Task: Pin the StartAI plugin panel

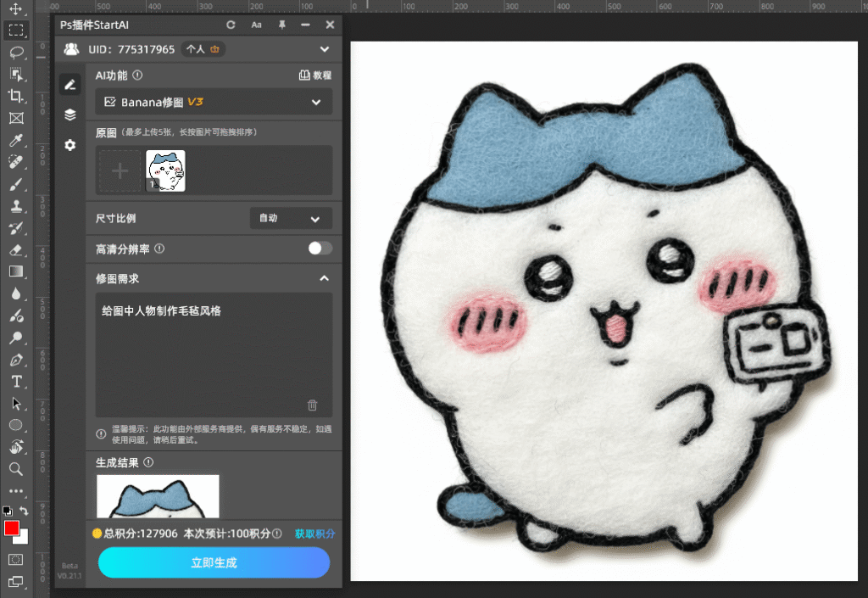Action: (x=281, y=25)
